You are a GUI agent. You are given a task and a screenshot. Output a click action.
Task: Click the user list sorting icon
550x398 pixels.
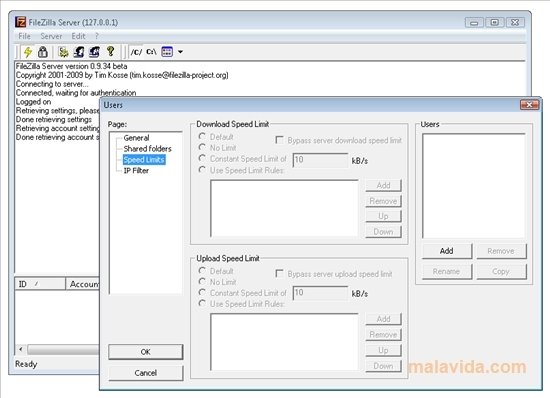[167, 52]
